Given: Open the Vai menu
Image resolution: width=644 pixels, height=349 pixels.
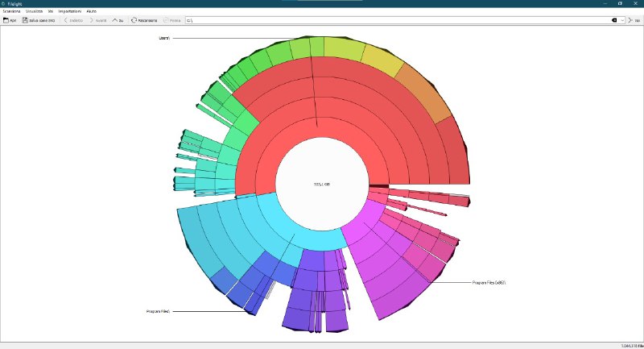Looking at the screenshot, I should coord(51,11).
